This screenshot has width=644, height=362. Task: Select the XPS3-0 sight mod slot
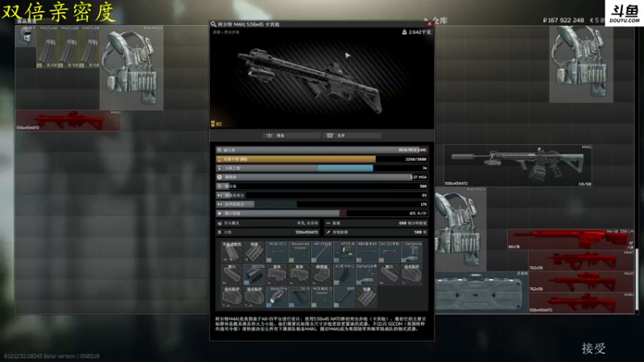click(x=345, y=252)
